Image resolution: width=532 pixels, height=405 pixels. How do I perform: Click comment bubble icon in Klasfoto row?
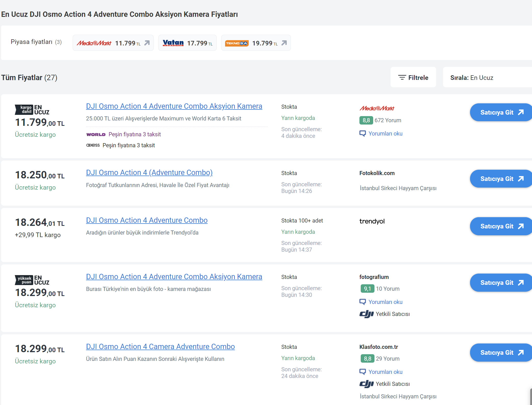point(362,372)
